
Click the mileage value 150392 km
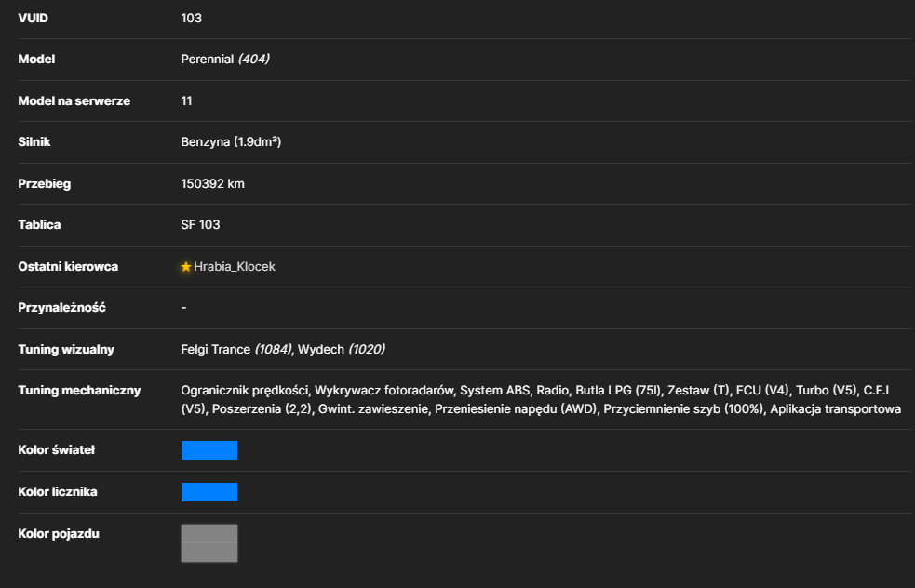[212, 184]
